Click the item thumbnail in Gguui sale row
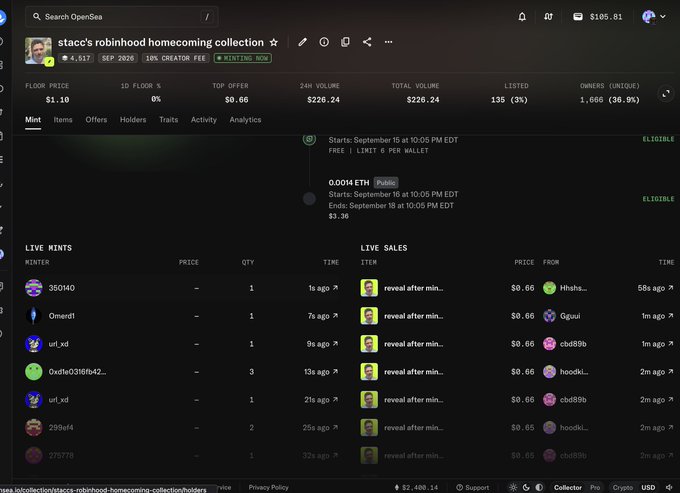 [369, 316]
